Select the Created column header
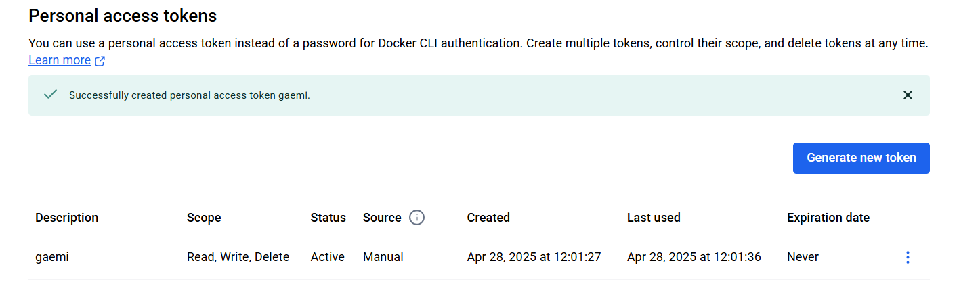Image resolution: width=980 pixels, height=282 pixels. [x=488, y=218]
